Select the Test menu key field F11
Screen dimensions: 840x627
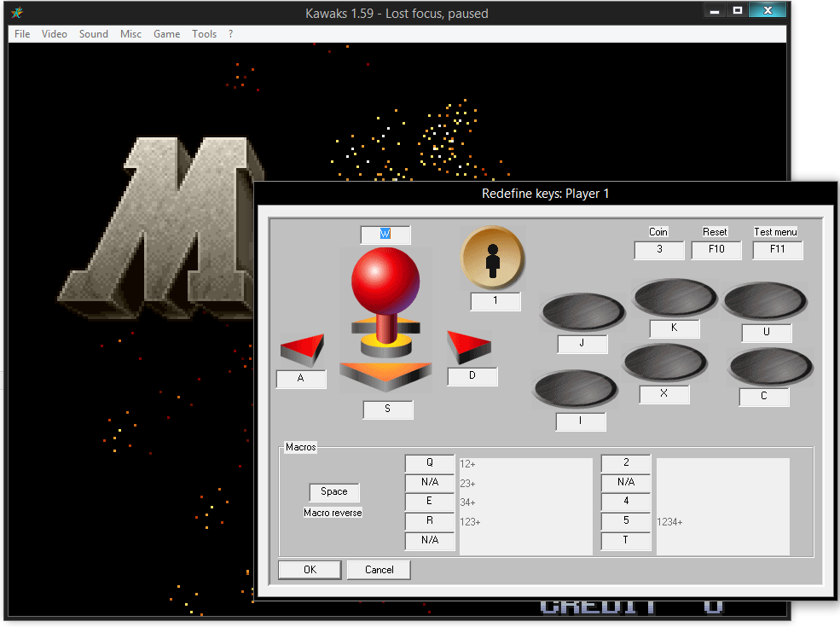pos(777,250)
